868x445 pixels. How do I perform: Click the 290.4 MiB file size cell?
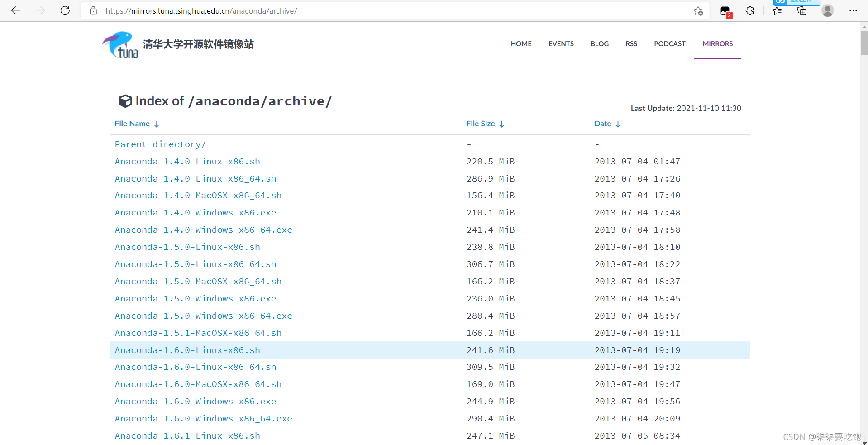click(491, 419)
